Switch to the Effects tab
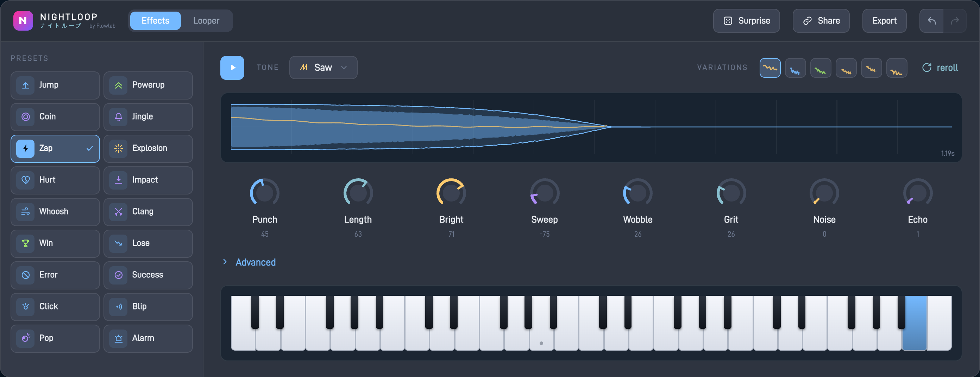The image size is (980, 377). tap(155, 20)
